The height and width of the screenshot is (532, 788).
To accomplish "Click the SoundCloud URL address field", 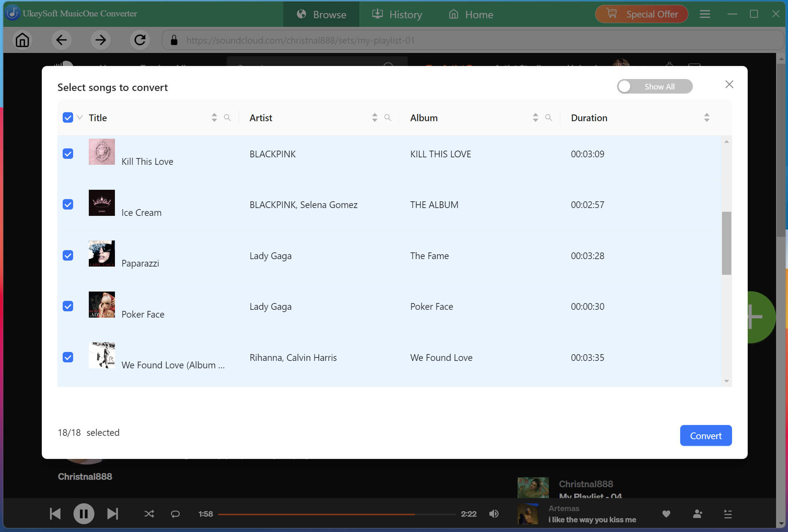I will (473, 40).
